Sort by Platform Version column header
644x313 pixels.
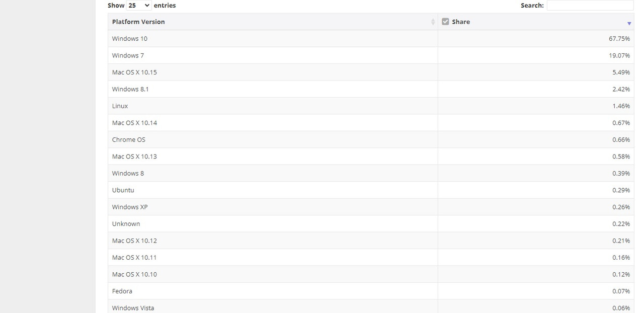click(x=273, y=22)
